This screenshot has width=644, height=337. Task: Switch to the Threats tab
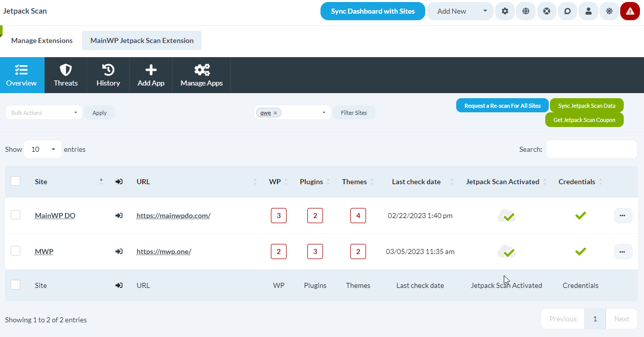(x=65, y=75)
